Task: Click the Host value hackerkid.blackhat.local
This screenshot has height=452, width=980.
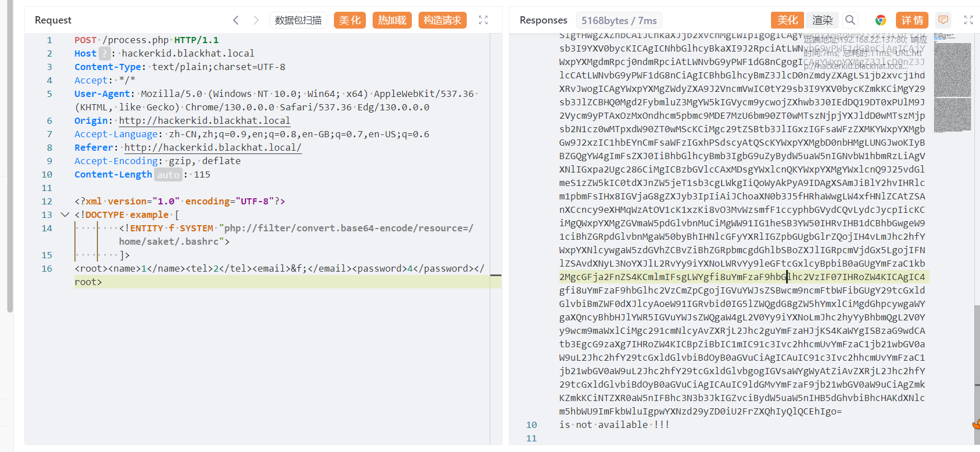Action: [188, 53]
